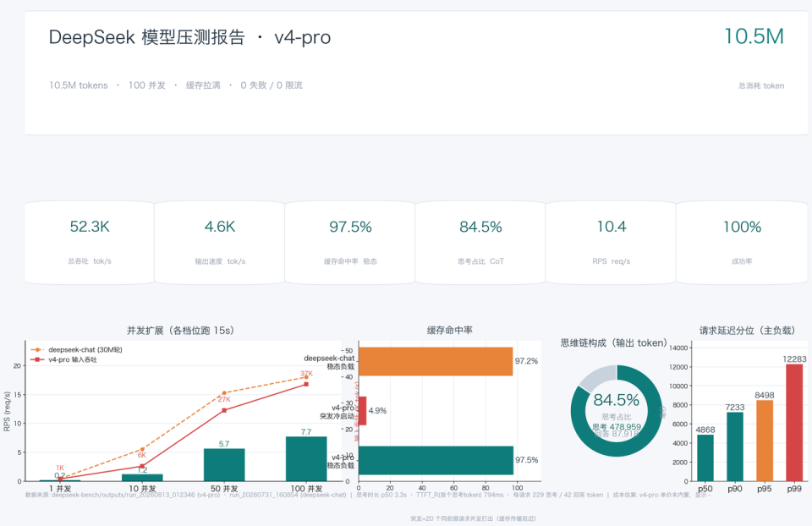
Task: Click the 37K data point label
Action: click(x=306, y=373)
